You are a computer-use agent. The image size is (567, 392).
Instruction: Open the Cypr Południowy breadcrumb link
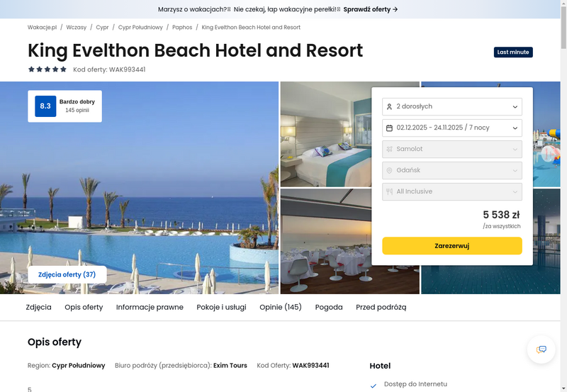(140, 28)
